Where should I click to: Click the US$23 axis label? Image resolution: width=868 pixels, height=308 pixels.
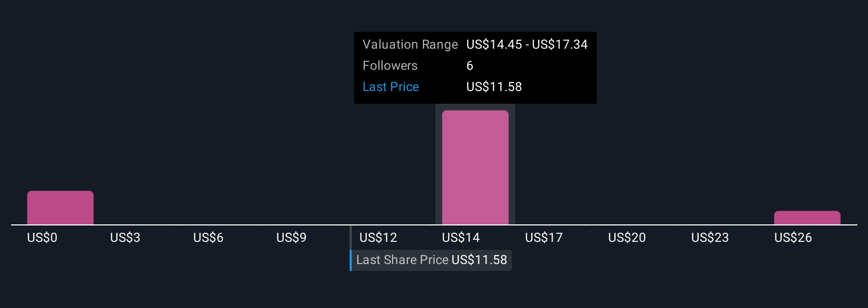click(710, 238)
